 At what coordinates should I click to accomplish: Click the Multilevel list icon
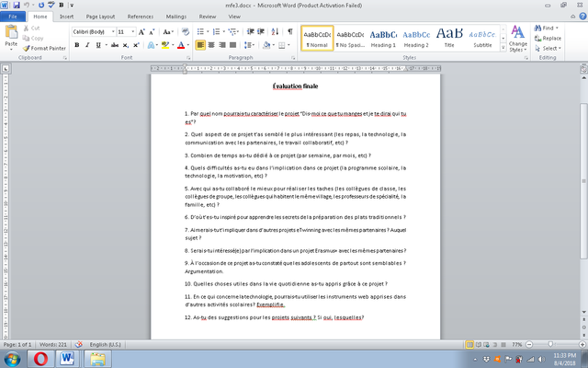tap(232, 32)
